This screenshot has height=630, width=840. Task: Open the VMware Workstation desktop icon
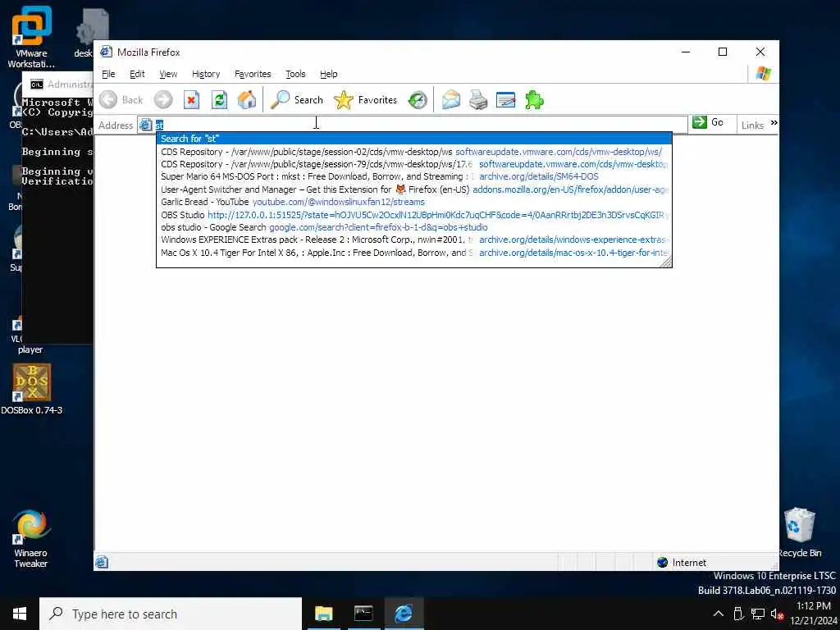click(x=31, y=36)
